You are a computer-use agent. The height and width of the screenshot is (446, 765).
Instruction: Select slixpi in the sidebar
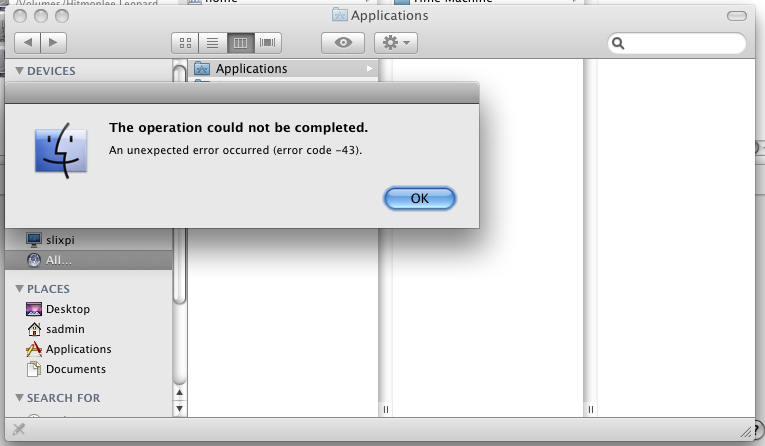click(x=88, y=240)
